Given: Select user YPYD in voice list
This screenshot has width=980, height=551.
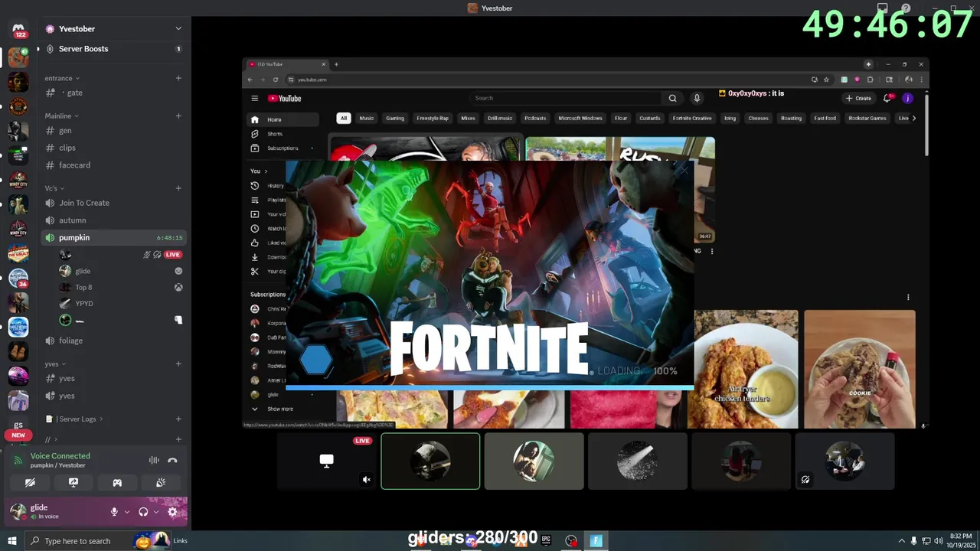Looking at the screenshot, I should point(120,304).
